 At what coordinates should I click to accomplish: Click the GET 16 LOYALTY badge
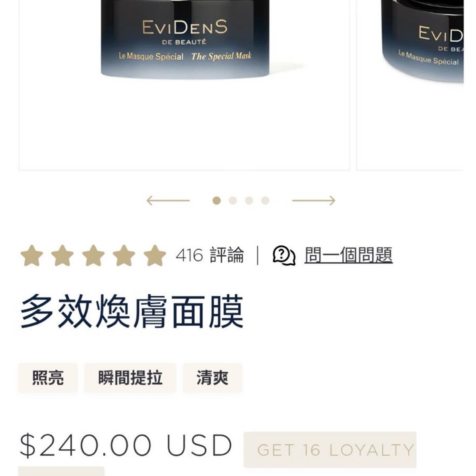point(330,450)
